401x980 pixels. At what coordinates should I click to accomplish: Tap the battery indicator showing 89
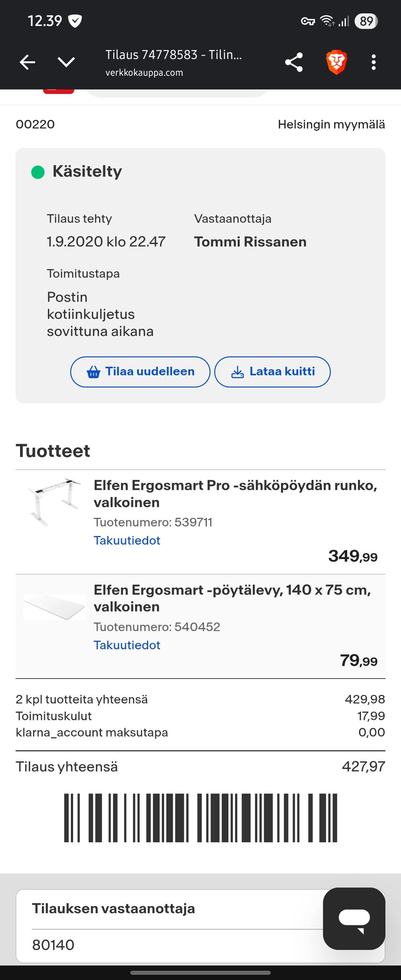point(366,21)
